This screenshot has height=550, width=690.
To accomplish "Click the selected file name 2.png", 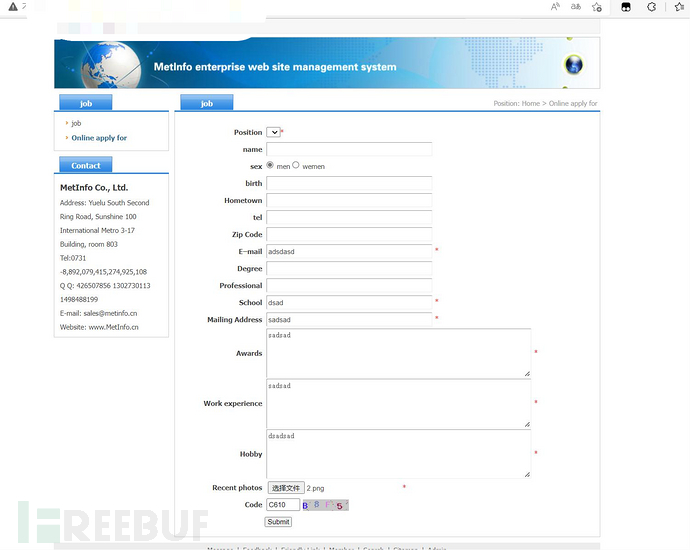I will coord(315,488).
